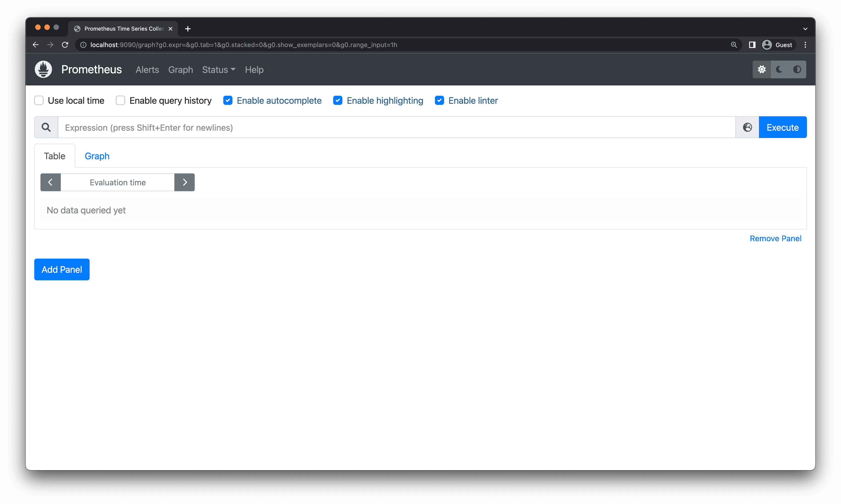
Task: Select the light theme sun icon
Action: coord(762,69)
